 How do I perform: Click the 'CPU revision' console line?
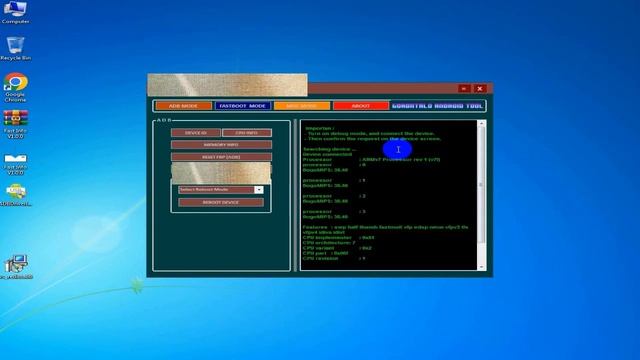pos(334,258)
